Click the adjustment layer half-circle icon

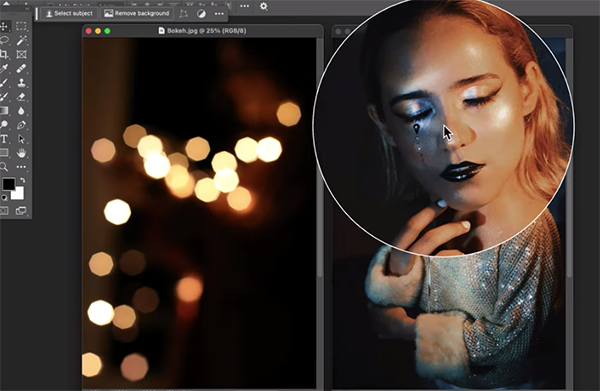coord(201,14)
